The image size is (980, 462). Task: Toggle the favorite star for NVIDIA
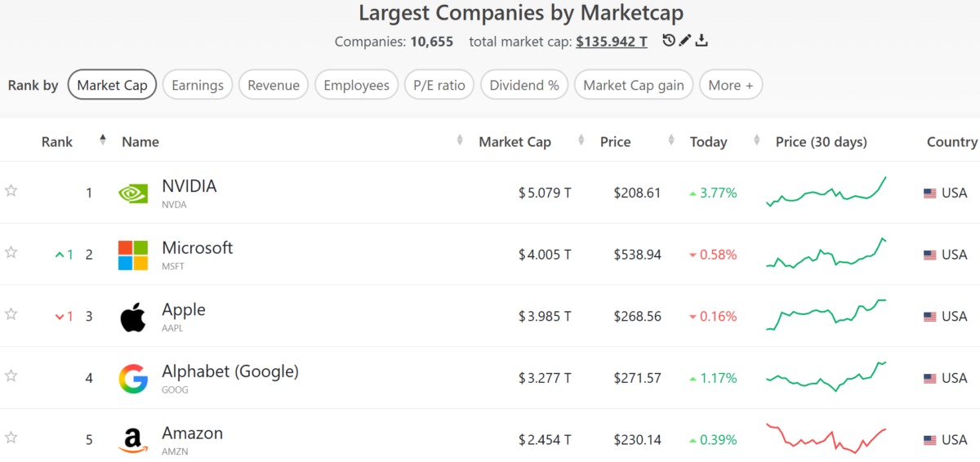[11, 191]
